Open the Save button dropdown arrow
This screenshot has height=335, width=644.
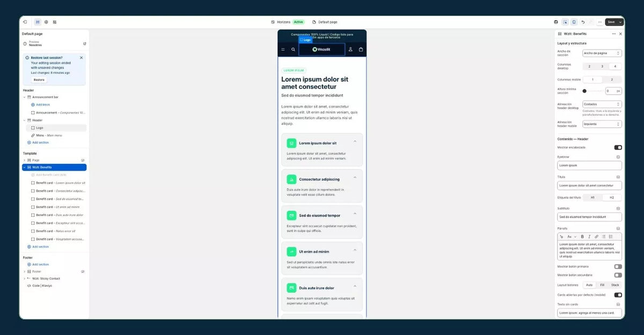pos(621,22)
